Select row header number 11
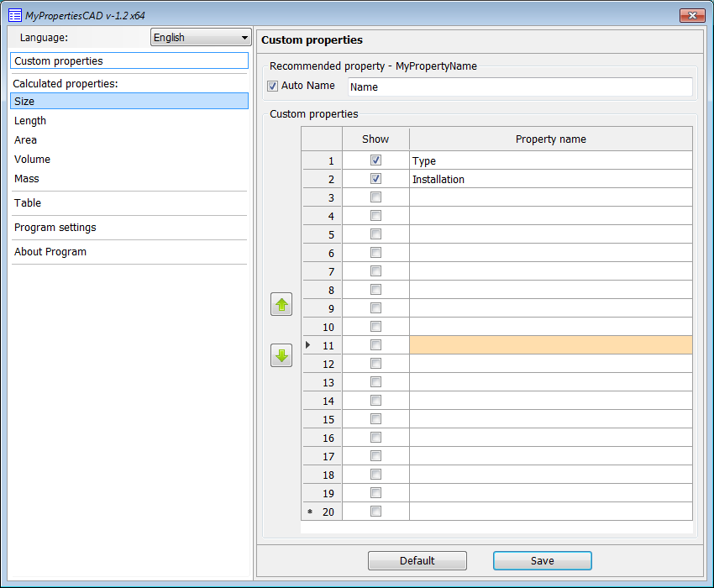This screenshot has height=588, width=714. [x=322, y=345]
